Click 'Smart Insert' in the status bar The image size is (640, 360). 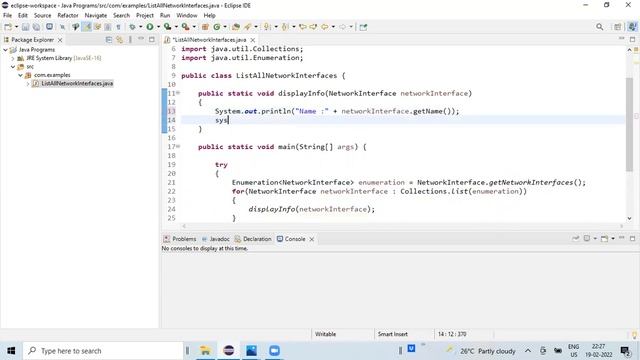393,334
